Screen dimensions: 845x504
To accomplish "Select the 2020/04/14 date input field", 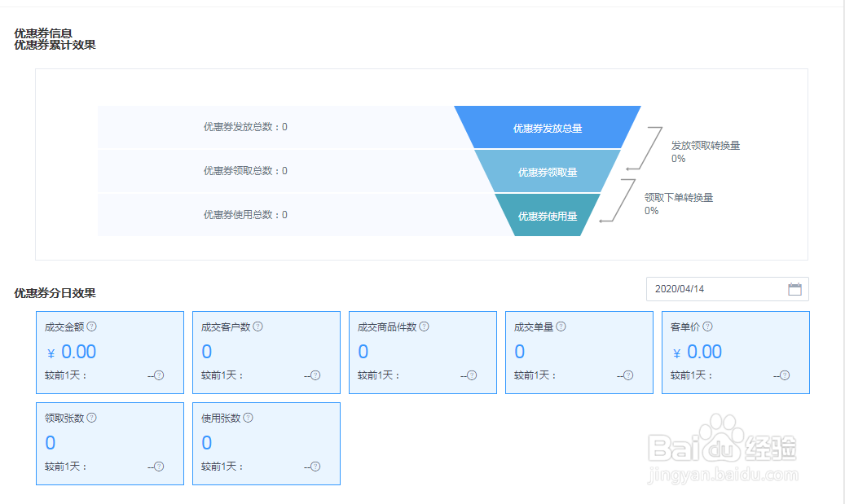I will (728, 289).
